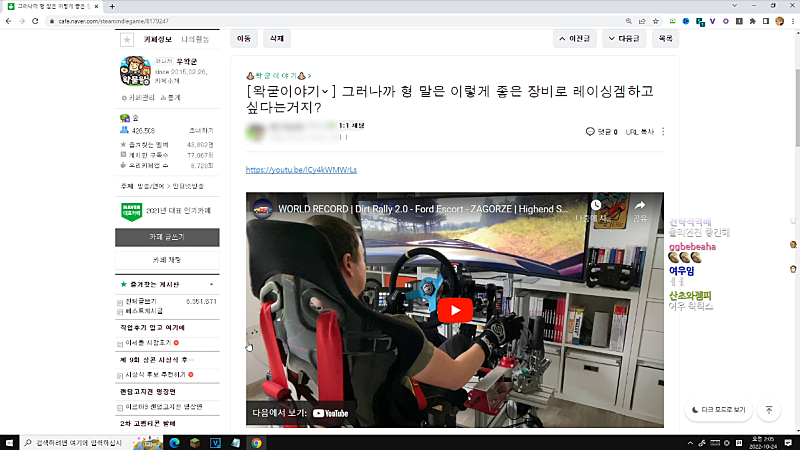This screenshot has height=450, width=800.
Task: Open the 베스트게시글 board
Action: click(144, 311)
